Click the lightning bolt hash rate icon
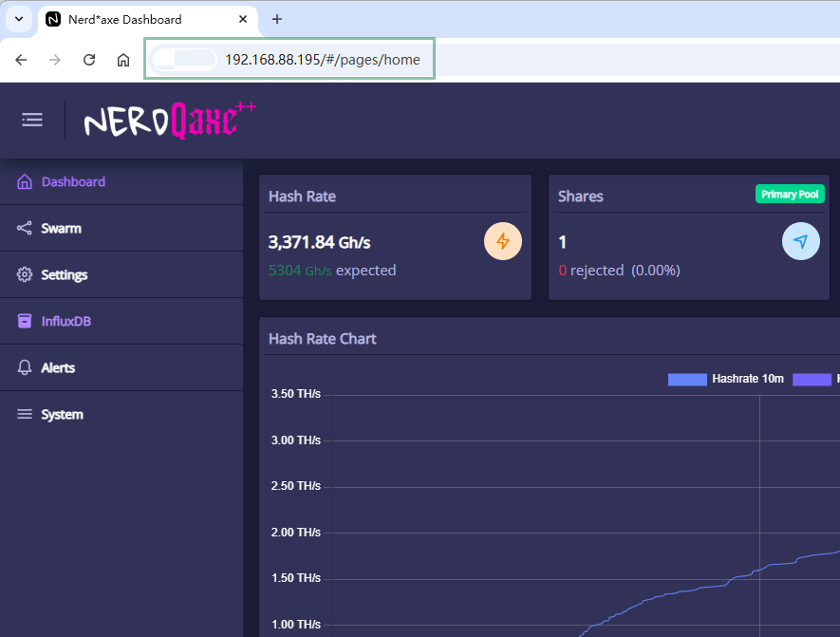This screenshot has width=840, height=637. [503, 241]
